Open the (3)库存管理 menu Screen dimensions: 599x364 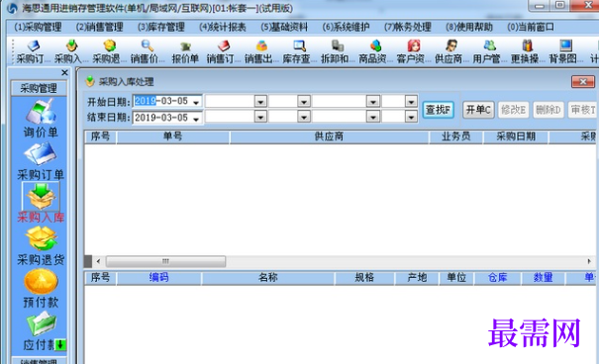pos(160,27)
